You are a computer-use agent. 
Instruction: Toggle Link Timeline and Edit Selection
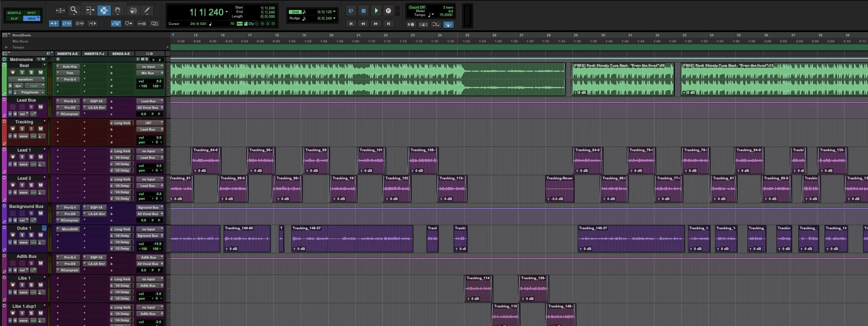point(67,24)
